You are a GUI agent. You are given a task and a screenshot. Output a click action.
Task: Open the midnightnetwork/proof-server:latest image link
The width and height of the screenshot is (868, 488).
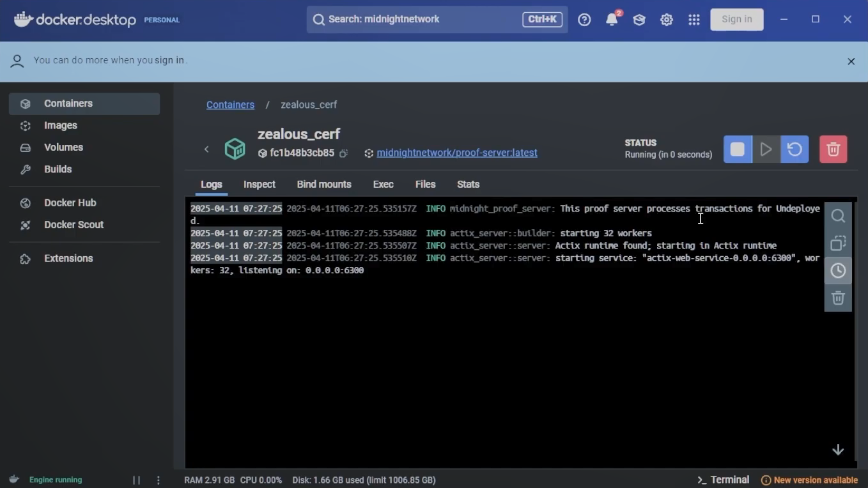456,153
